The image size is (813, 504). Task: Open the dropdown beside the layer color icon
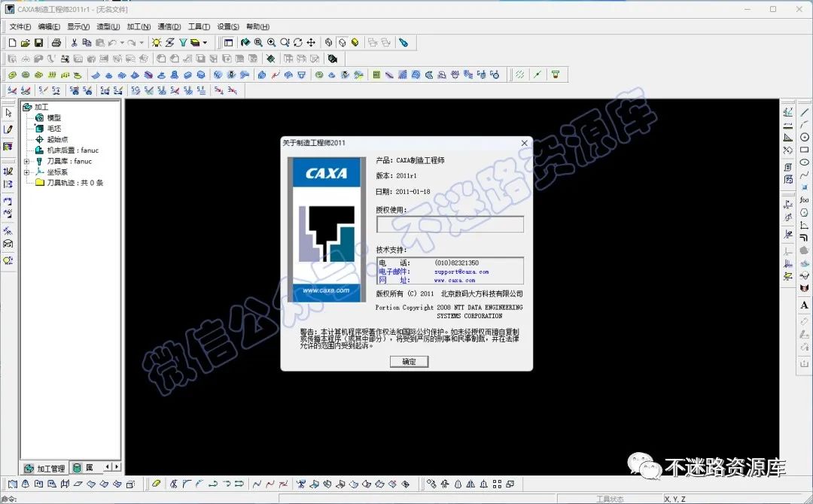[205, 42]
